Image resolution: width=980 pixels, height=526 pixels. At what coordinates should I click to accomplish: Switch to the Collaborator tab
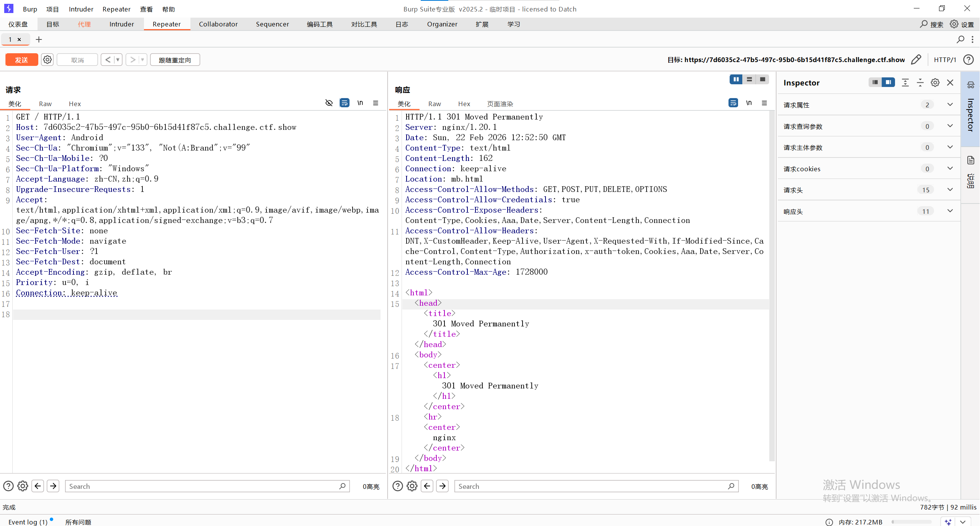(x=218, y=24)
